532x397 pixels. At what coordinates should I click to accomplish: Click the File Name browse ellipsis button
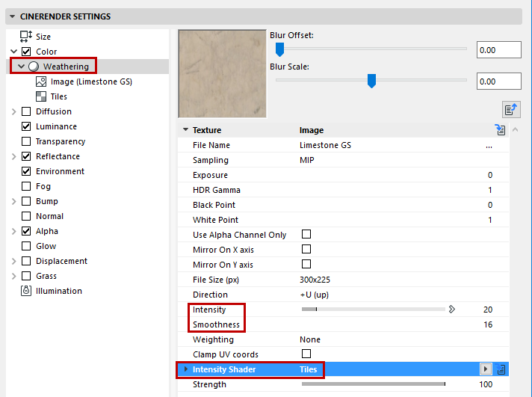489,145
